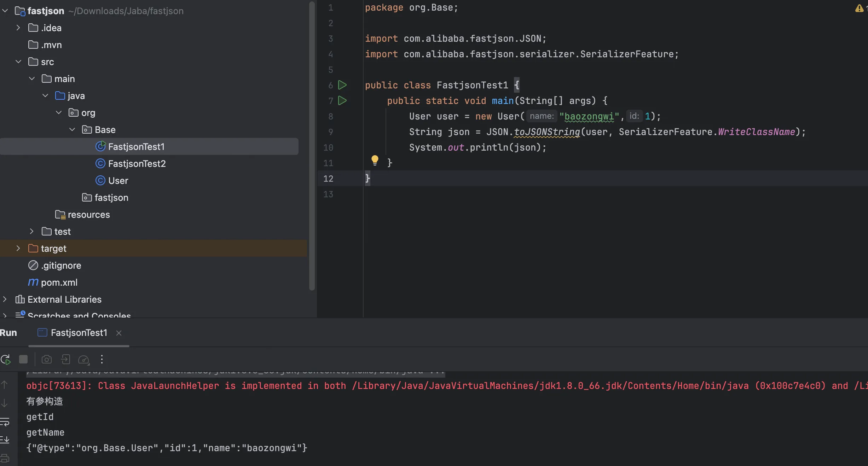Click the yellow lightbulb intention icon
Viewport: 868px width, 466px height.
pos(375,160)
